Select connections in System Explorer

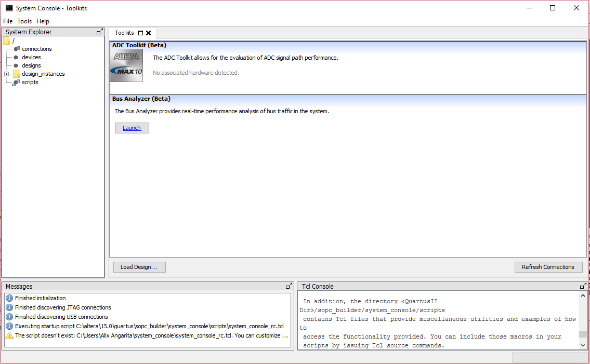pos(36,49)
